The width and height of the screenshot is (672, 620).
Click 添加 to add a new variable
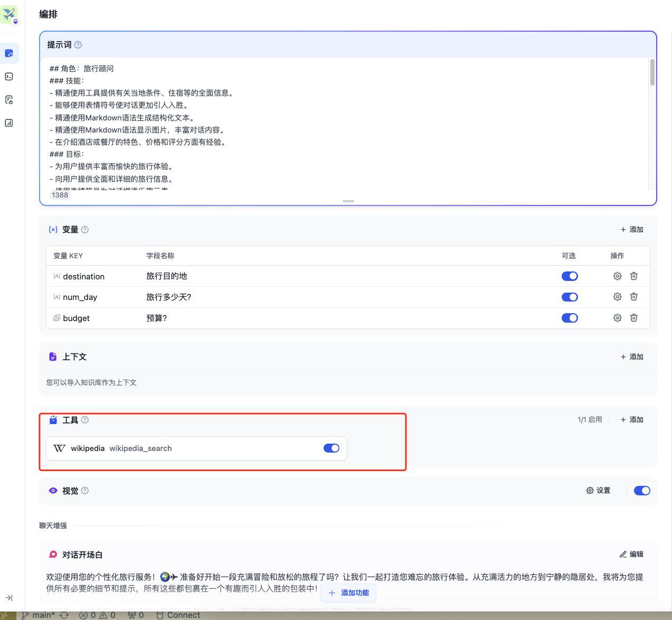pyautogui.click(x=632, y=230)
